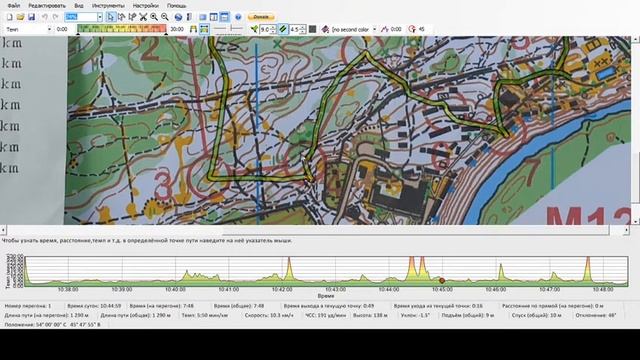Select the pointer tool
Viewport: 640px width, 360px height.
[x=111, y=17]
